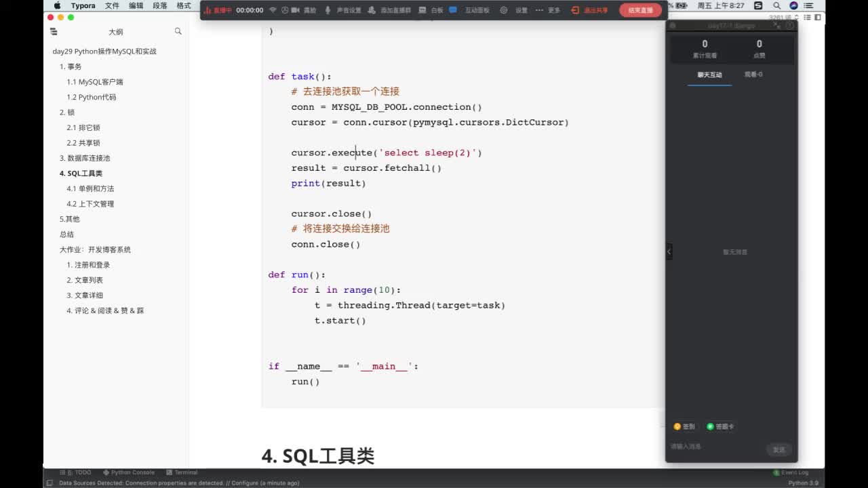Go to day29 Python操作MySQL和实战 heading
The height and width of the screenshot is (488, 868).
[x=104, y=52]
